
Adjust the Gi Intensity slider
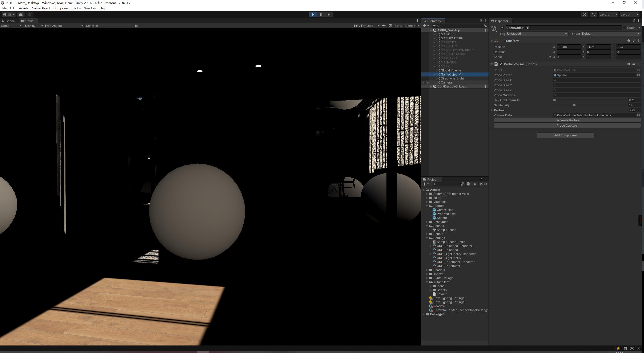pos(590,105)
